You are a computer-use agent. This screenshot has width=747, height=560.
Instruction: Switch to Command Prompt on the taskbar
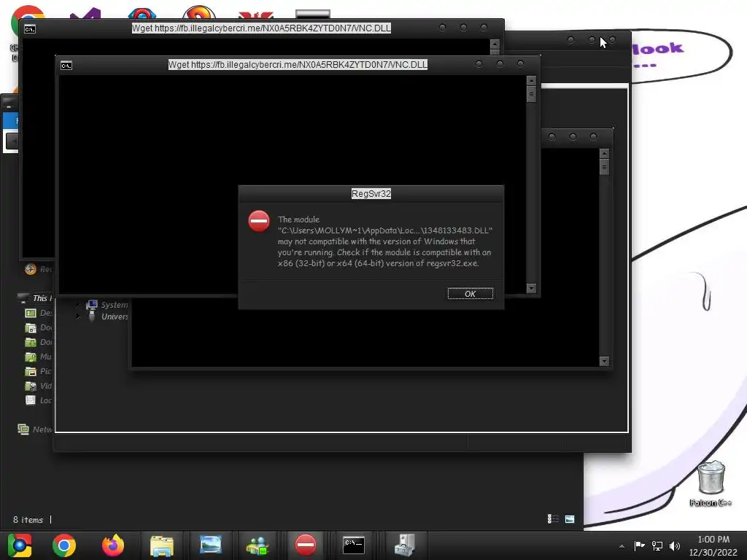[354, 545]
